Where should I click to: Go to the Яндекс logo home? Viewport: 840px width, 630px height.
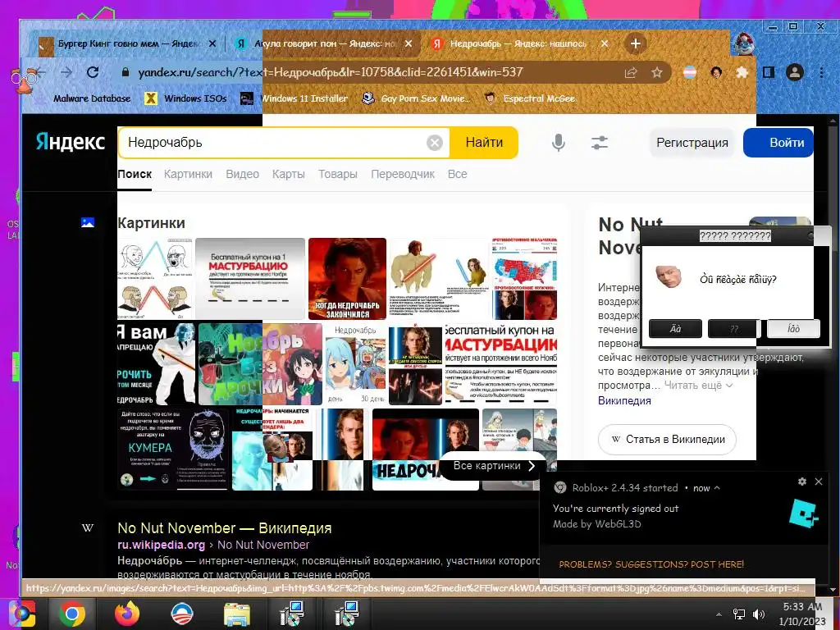pyautogui.click(x=70, y=143)
